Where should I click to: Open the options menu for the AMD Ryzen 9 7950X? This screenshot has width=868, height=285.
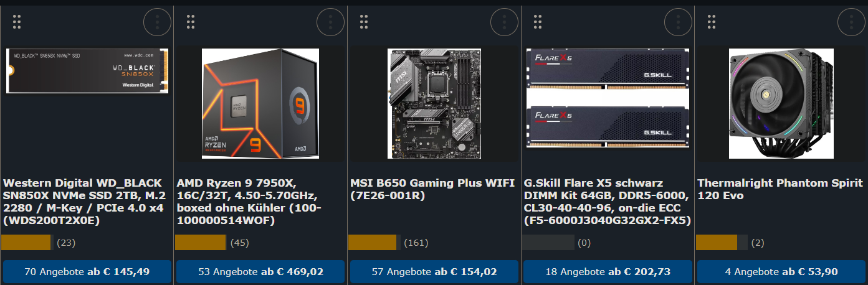pos(331,22)
